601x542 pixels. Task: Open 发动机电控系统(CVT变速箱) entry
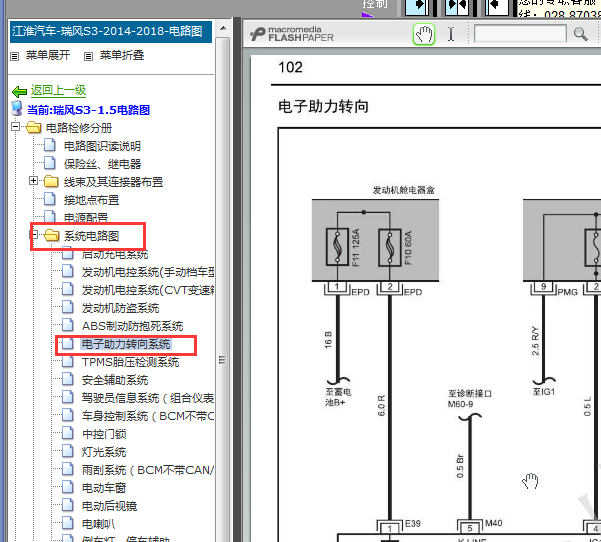(148, 290)
